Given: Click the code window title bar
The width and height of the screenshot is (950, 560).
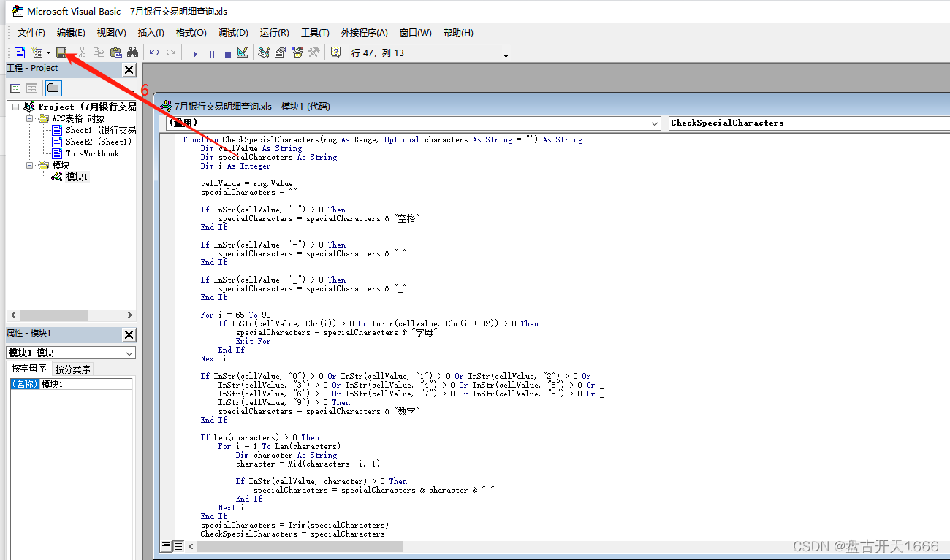Looking at the screenshot, I should click(552, 106).
